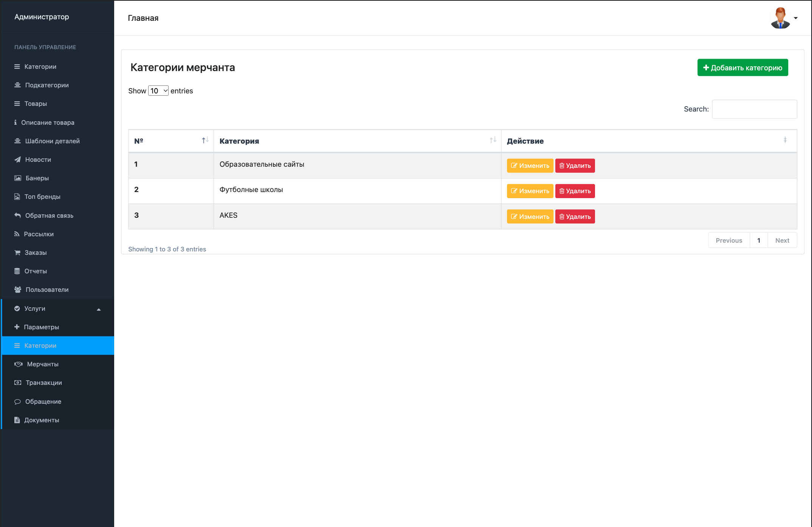Click Изменить for Футбольные школы
The width and height of the screenshot is (812, 527).
pyautogui.click(x=530, y=191)
